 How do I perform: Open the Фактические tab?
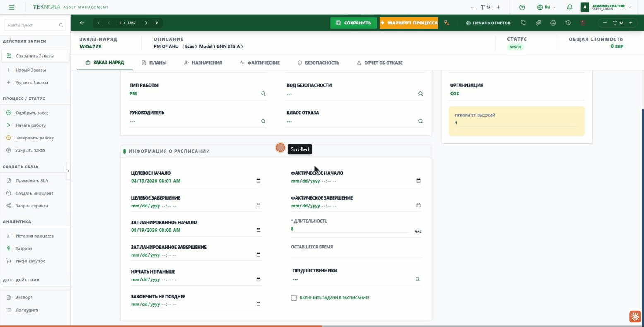click(260, 63)
